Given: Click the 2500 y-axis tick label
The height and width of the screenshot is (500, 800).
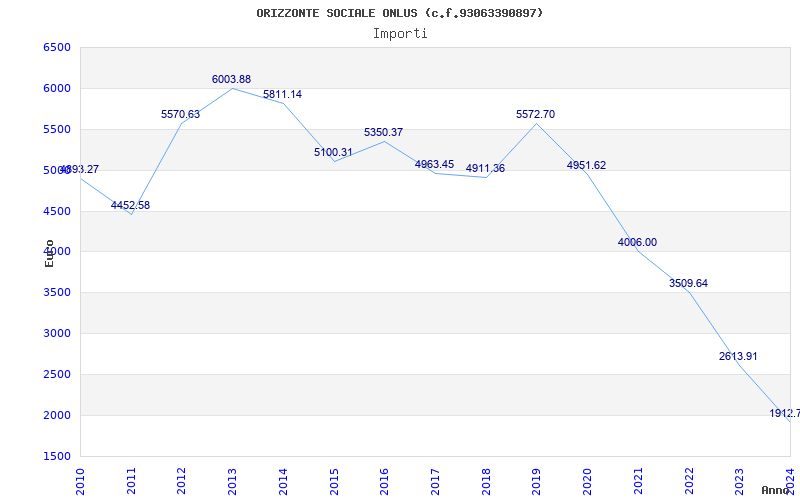Looking at the screenshot, I should tap(57, 374).
